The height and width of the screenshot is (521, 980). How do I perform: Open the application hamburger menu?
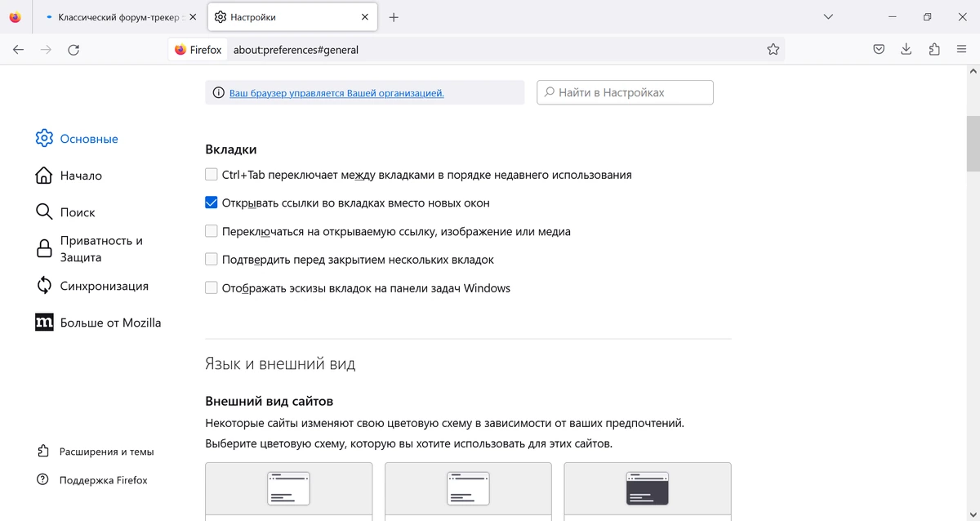961,50
